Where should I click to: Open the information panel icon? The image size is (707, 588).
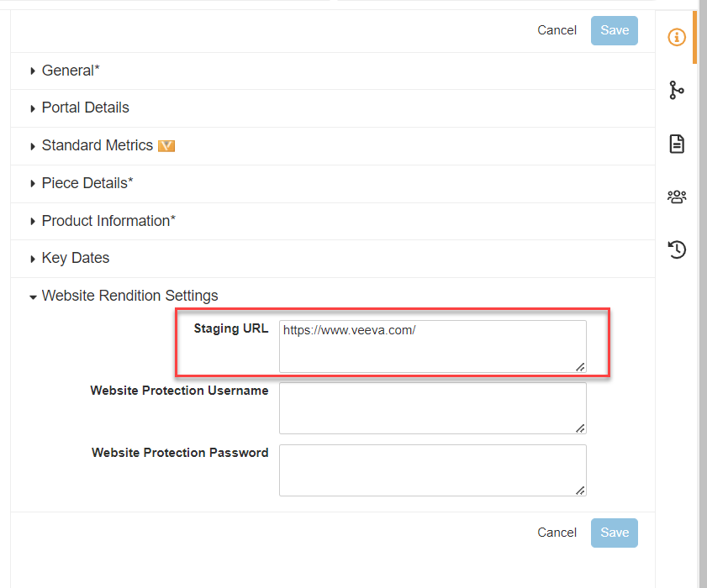coord(677,37)
